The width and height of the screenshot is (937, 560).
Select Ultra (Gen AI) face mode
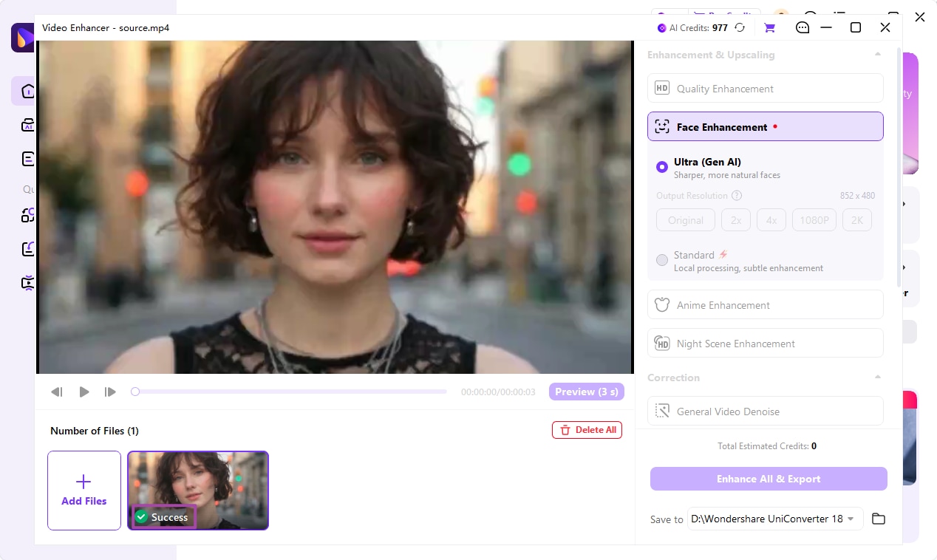tap(662, 167)
